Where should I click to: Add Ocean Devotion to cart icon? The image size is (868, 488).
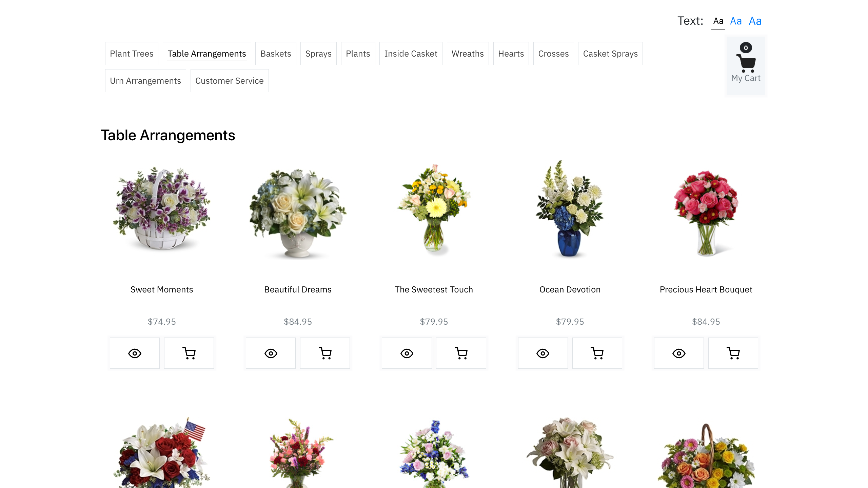click(597, 353)
